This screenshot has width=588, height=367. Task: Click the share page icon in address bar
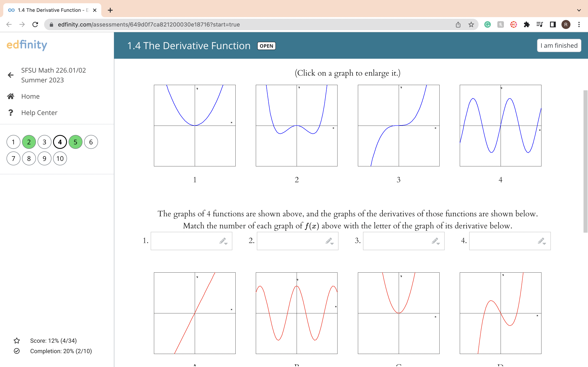(x=458, y=24)
